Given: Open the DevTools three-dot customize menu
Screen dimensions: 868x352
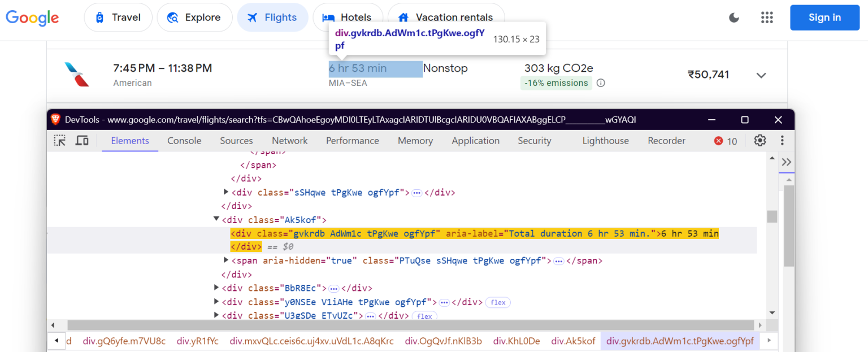Looking at the screenshot, I should coord(782,140).
